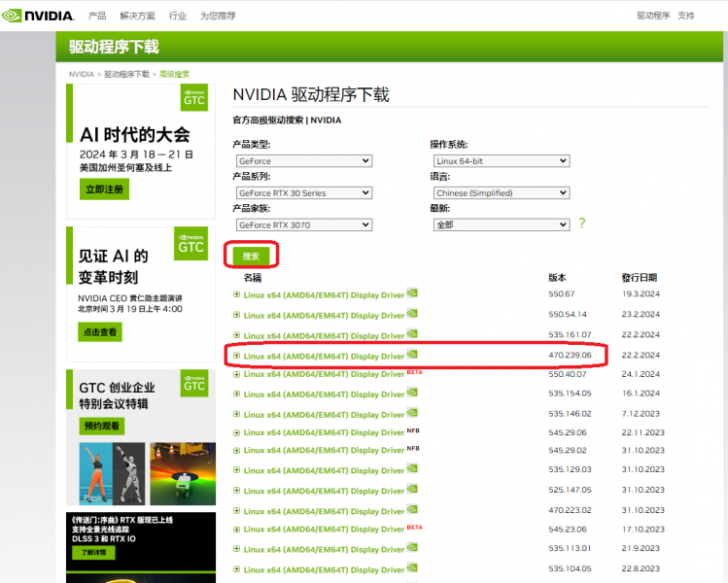Open the 550.67 Display Driver link
The height and width of the screenshot is (583, 728).
324,295
